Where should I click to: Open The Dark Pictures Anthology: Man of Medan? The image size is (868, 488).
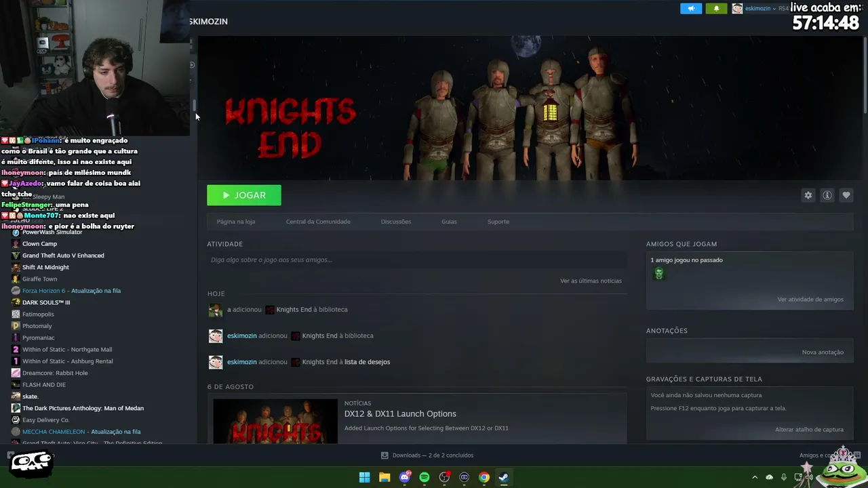(83, 408)
